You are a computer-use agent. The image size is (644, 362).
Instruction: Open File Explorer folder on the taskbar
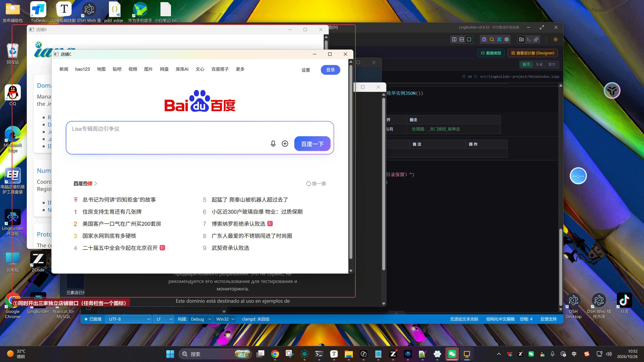(x=348, y=354)
